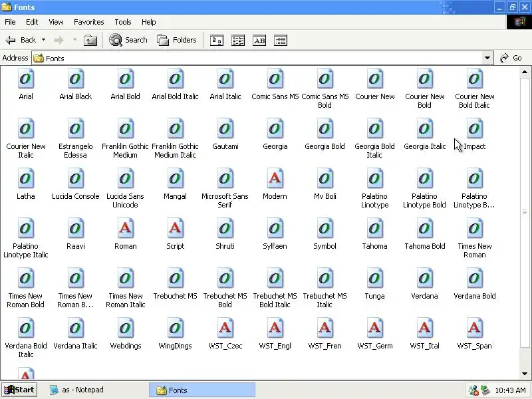Open the Favorites menu
Screen dimensions: 532x399
(89, 22)
